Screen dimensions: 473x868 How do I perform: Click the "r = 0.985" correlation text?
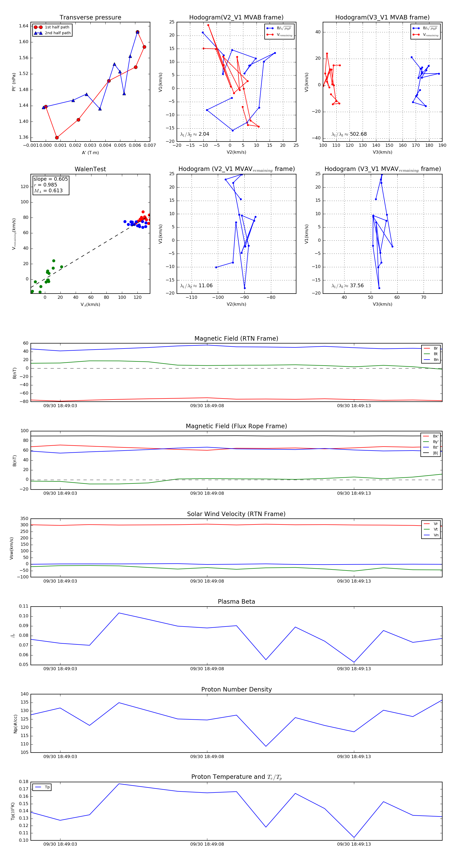pyautogui.click(x=45, y=185)
